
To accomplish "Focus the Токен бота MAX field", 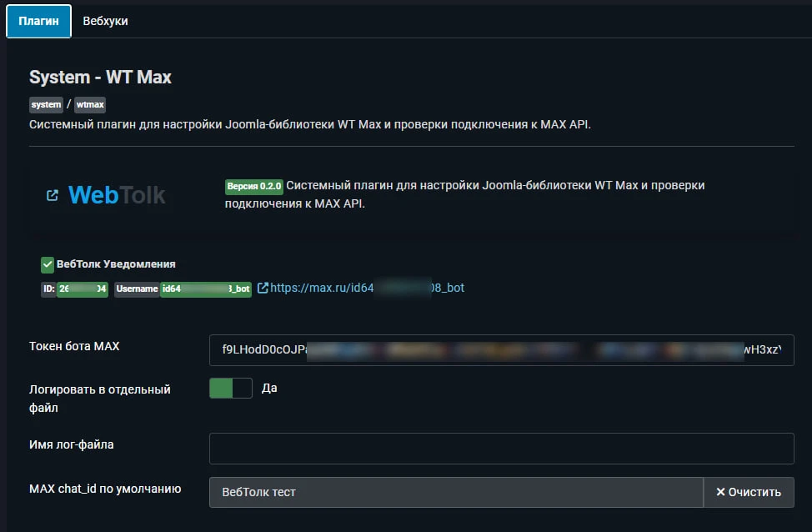I will coord(501,350).
